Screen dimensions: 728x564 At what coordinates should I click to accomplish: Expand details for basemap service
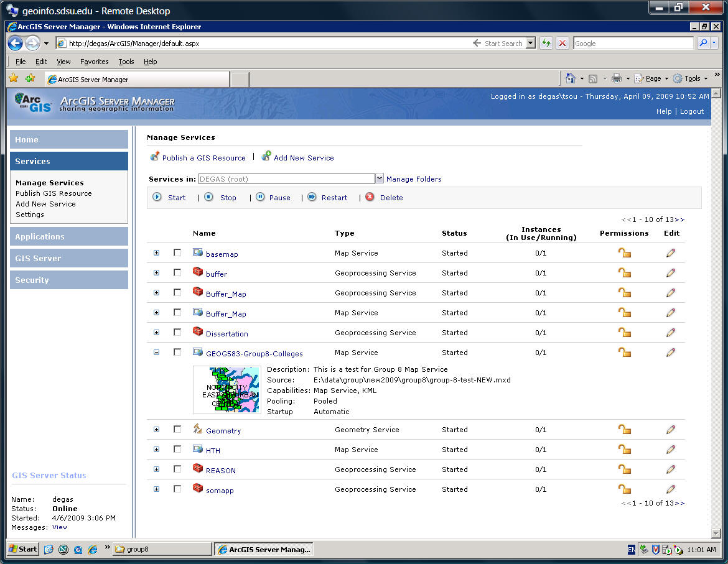point(156,253)
